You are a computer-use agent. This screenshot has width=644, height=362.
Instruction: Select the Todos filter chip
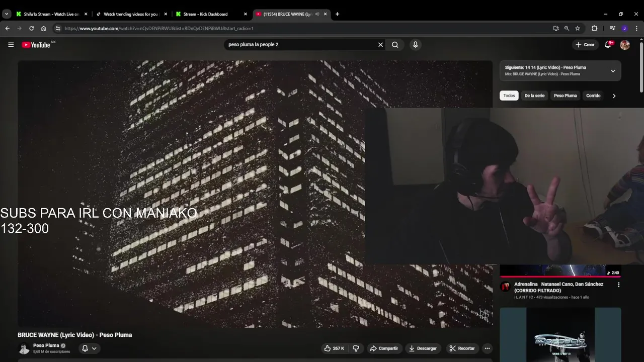point(509,96)
